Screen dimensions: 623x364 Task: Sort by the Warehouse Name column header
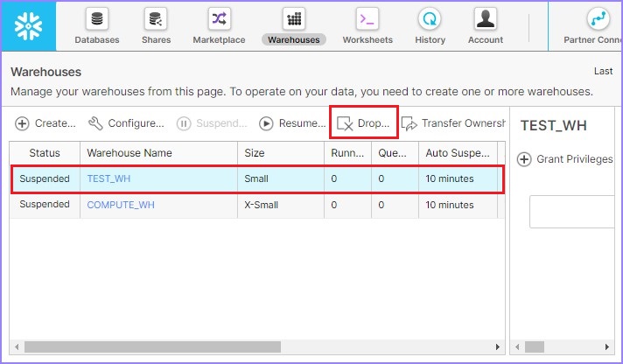click(129, 153)
